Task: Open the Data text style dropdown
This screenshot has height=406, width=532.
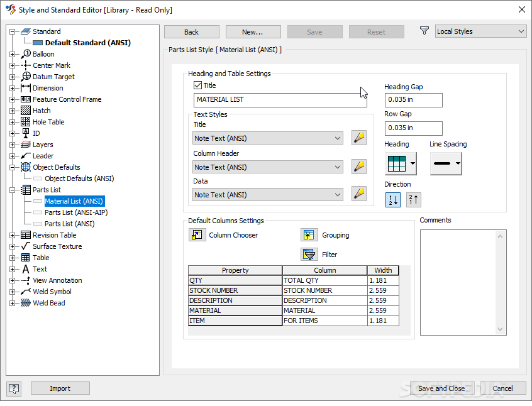Action: coord(268,195)
